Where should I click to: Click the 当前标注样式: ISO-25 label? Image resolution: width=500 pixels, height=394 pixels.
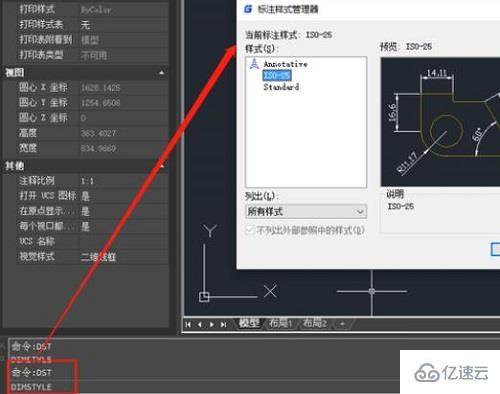[289, 35]
